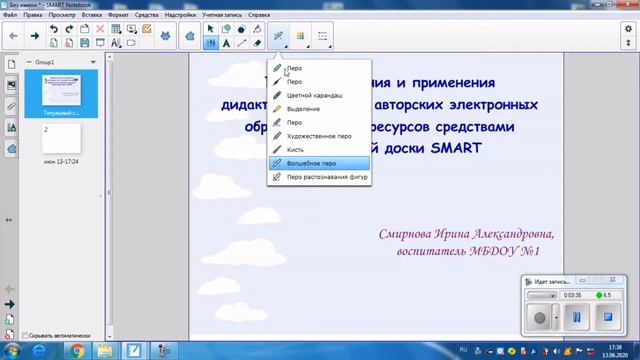Screen dimensions: 640x360
Task: Select the arrow pointer tool
Action: (211, 29)
